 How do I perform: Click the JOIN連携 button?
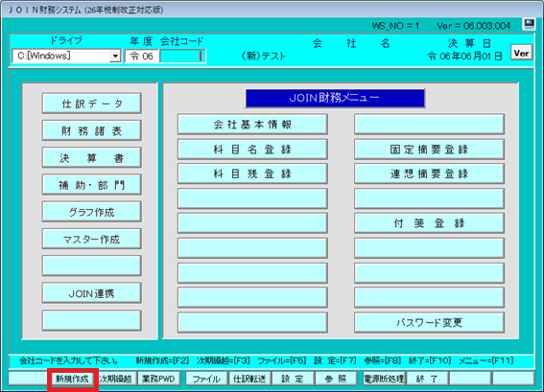pos(91,293)
